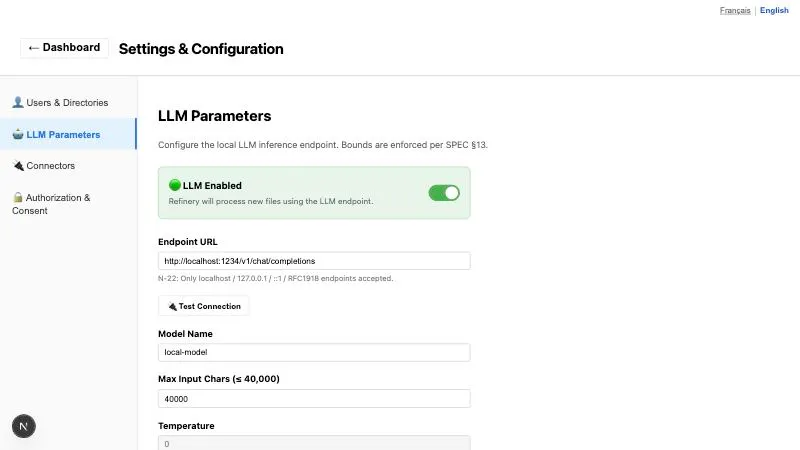Viewport: 800px width, 450px height.
Task: Click the Test Connection button
Action: tap(204, 306)
